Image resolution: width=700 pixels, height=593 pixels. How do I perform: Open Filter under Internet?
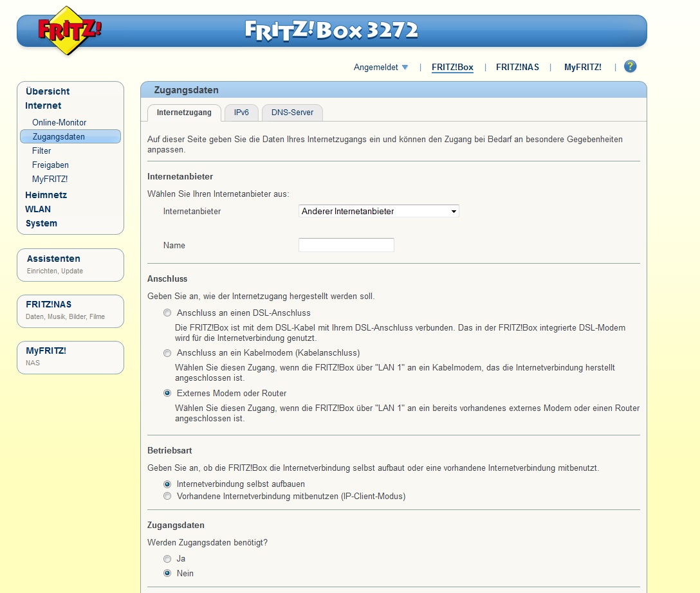tap(42, 151)
